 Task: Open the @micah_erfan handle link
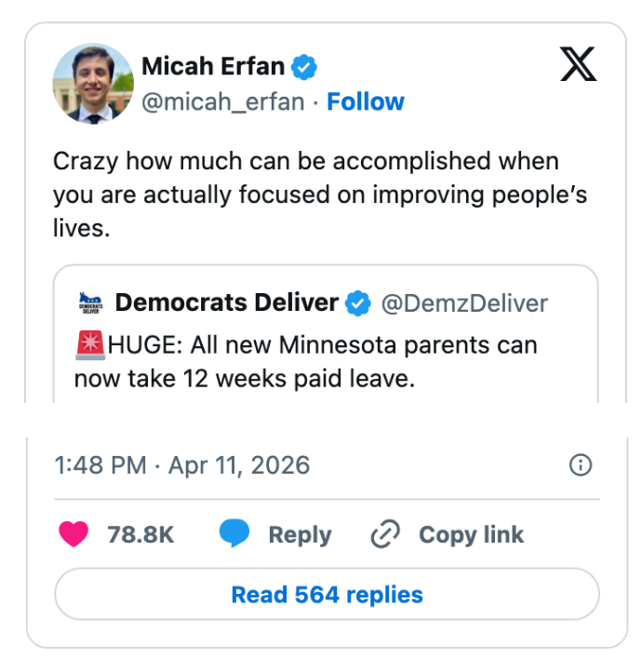click(x=222, y=101)
